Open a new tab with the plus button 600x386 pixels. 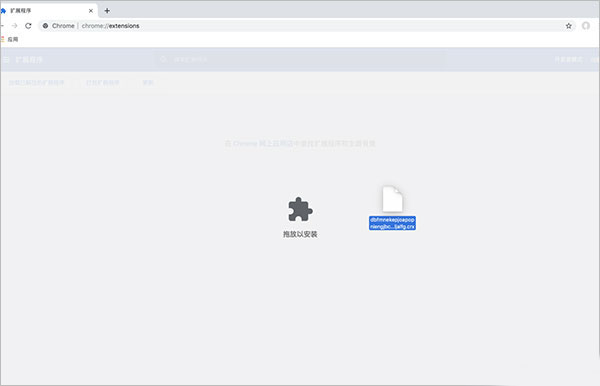click(x=107, y=11)
